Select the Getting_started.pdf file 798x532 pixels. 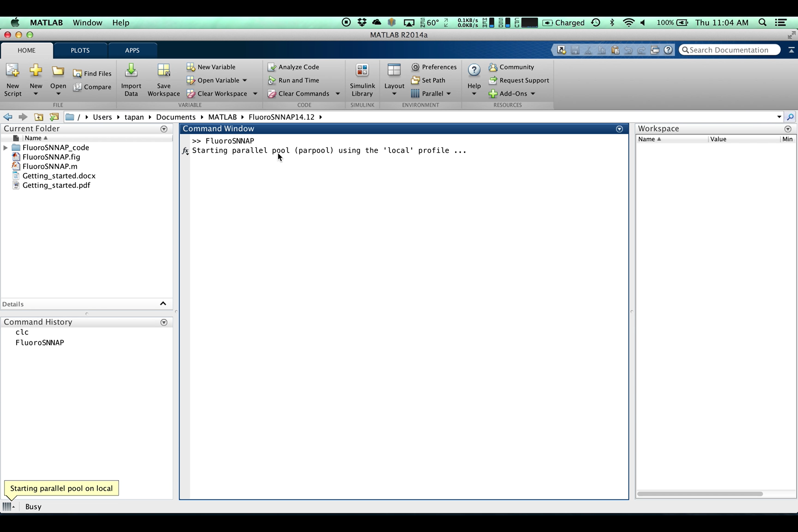56,185
